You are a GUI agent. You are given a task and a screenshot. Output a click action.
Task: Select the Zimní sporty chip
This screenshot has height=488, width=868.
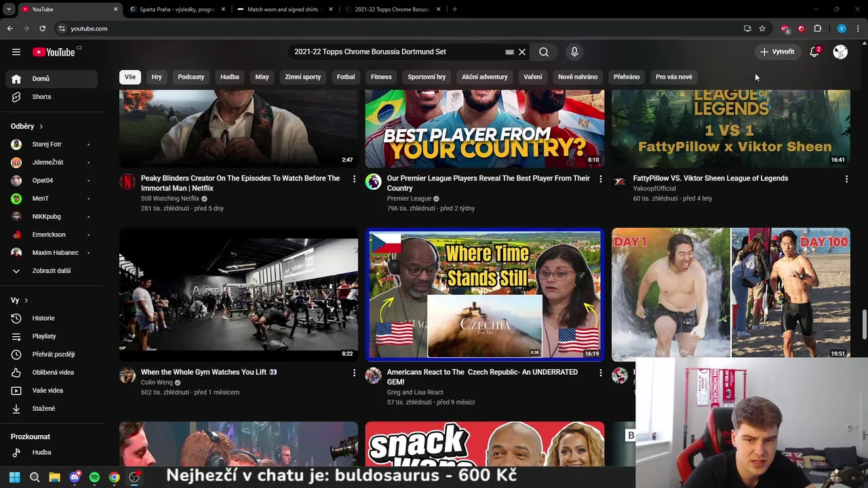[303, 77]
